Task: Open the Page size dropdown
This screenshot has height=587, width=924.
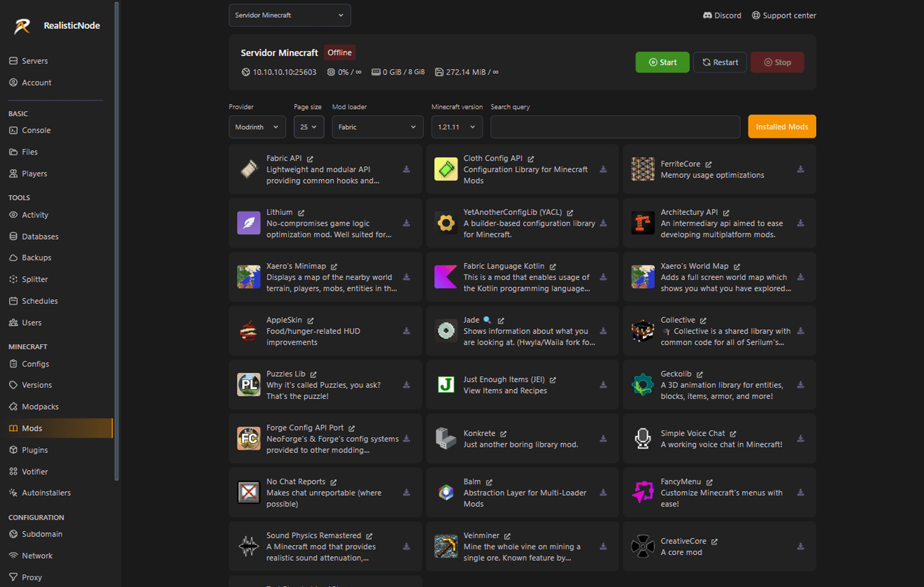Action: (x=308, y=127)
